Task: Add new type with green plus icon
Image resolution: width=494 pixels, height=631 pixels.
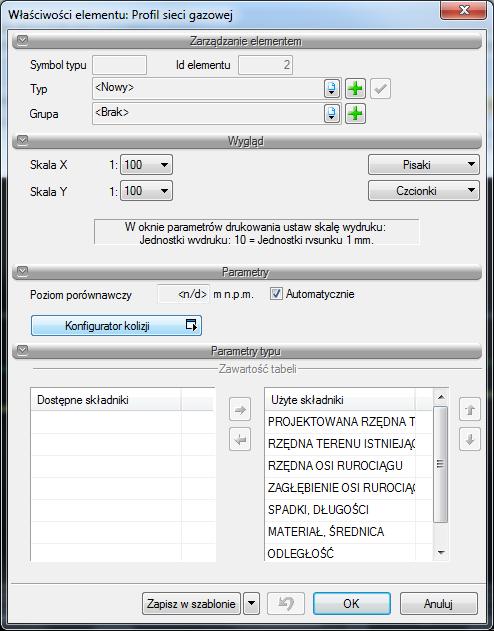Action: pos(355,89)
